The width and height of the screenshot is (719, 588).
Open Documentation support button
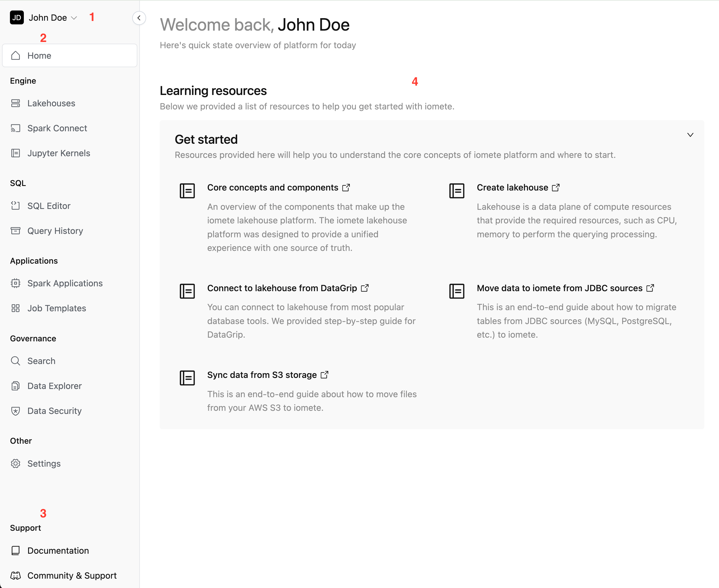point(58,550)
